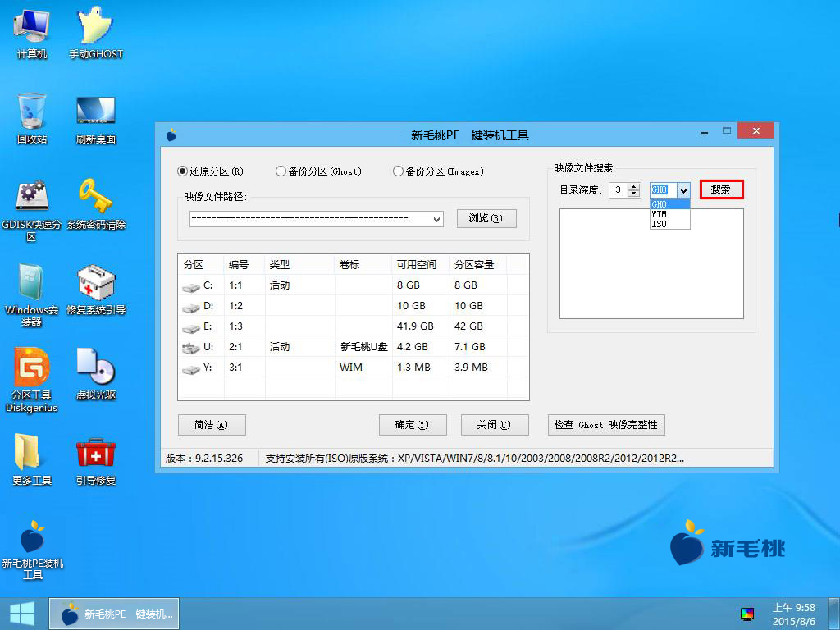The width and height of the screenshot is (840, 630).
Task: Launch the 手动GHOST desktop icon
Action: (95, 33)
